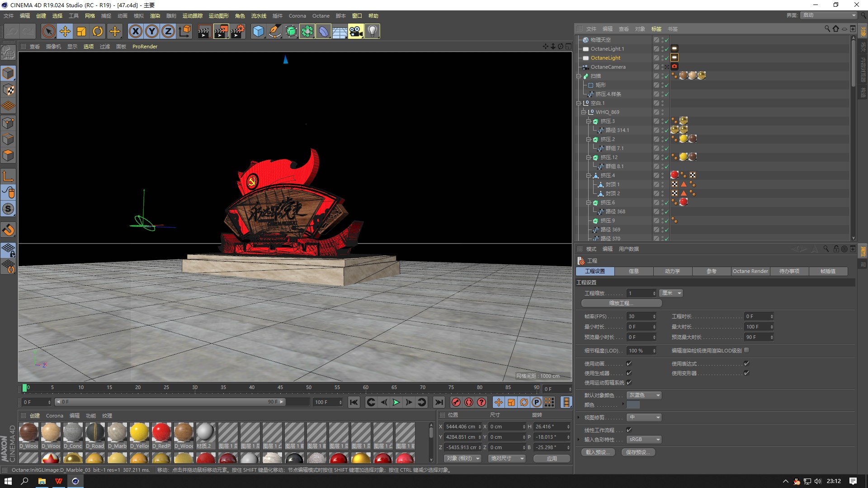Switch to the 动力学 tab
Screen dimensions: 868x488
673,272
